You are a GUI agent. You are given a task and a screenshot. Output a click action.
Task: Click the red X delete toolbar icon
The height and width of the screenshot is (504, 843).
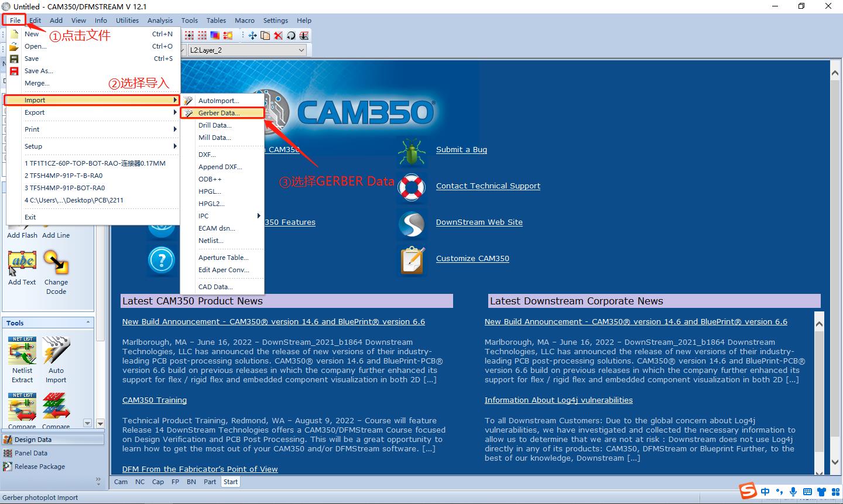tap(278, 36)
